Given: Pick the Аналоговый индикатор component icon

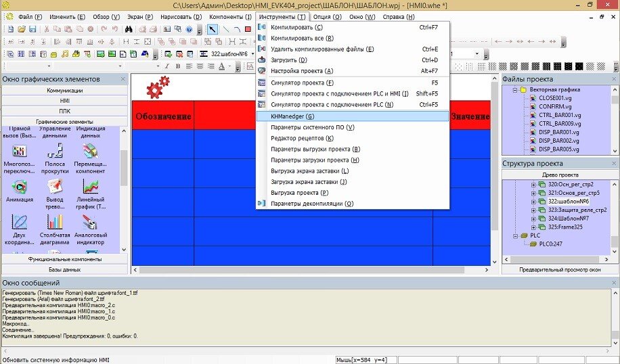Looking at the screenshot, I should 90,222.
